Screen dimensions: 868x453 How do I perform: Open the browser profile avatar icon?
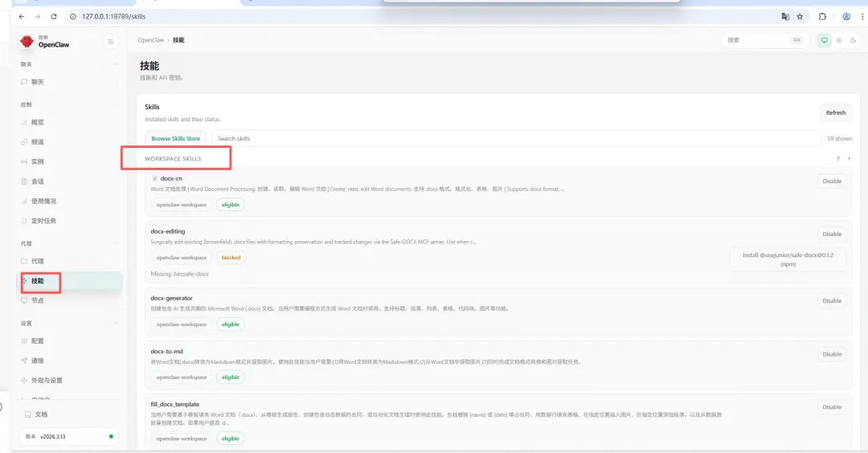(846, 17)
